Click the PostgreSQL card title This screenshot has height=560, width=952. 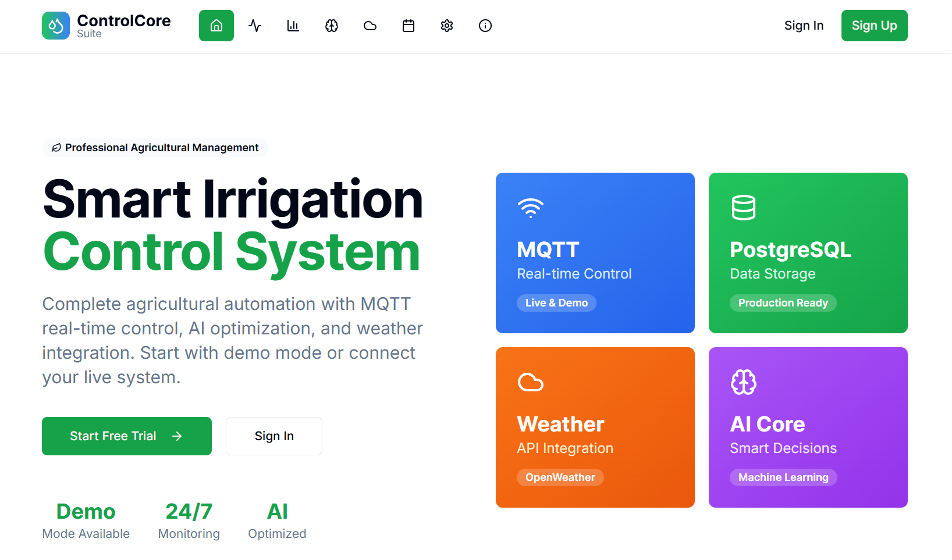coord(790,249)
